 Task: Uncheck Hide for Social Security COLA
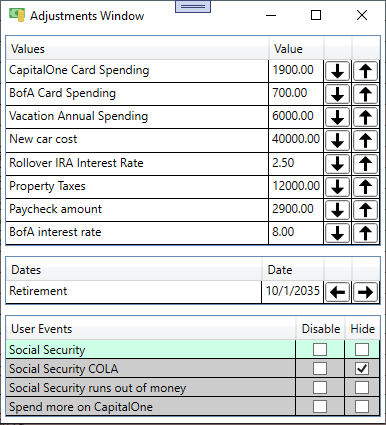pyautogui.click(x=362, y=369)
